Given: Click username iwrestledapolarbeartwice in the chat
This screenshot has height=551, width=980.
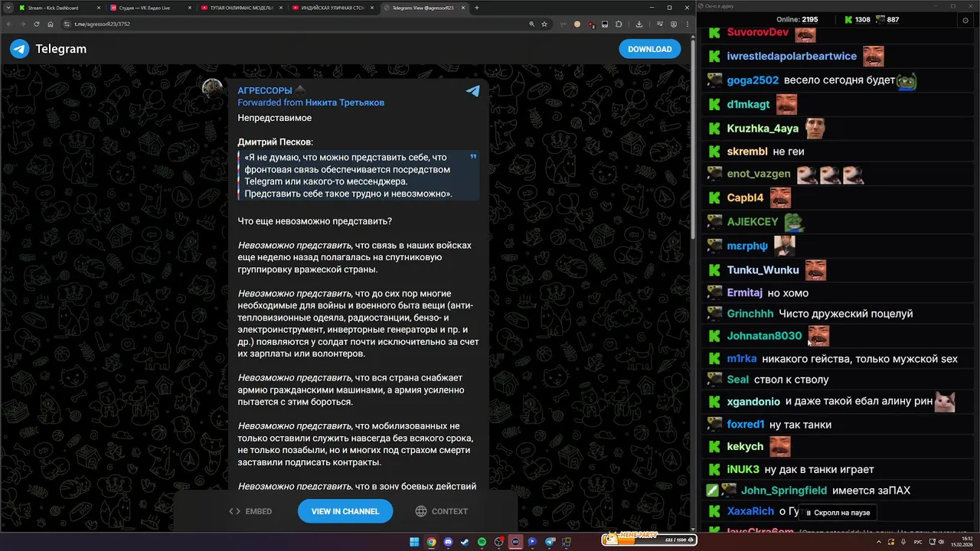Looking at the screenshot, I should click(792, 57).
